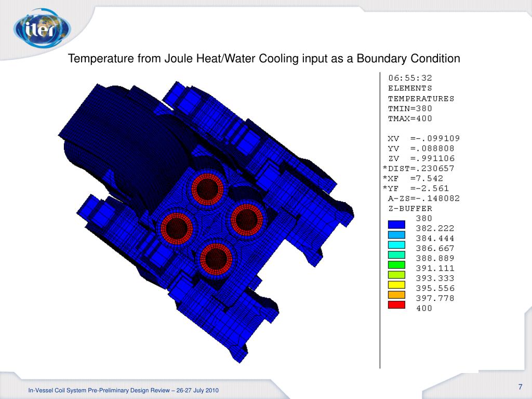The image size is (532, 399).
Task: Click the ZV =.991106 value
Action: point(421,158)
